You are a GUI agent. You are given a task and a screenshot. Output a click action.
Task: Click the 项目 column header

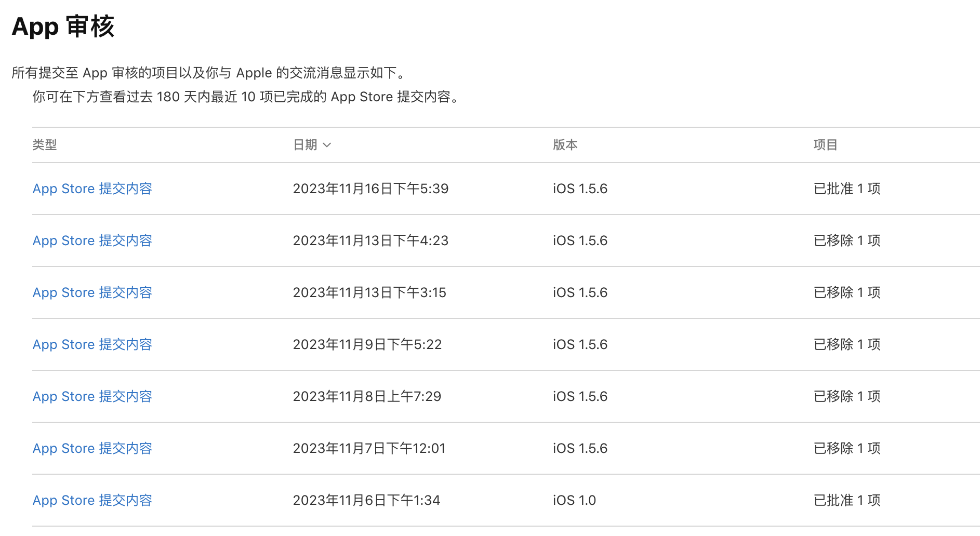click(825, 145)
